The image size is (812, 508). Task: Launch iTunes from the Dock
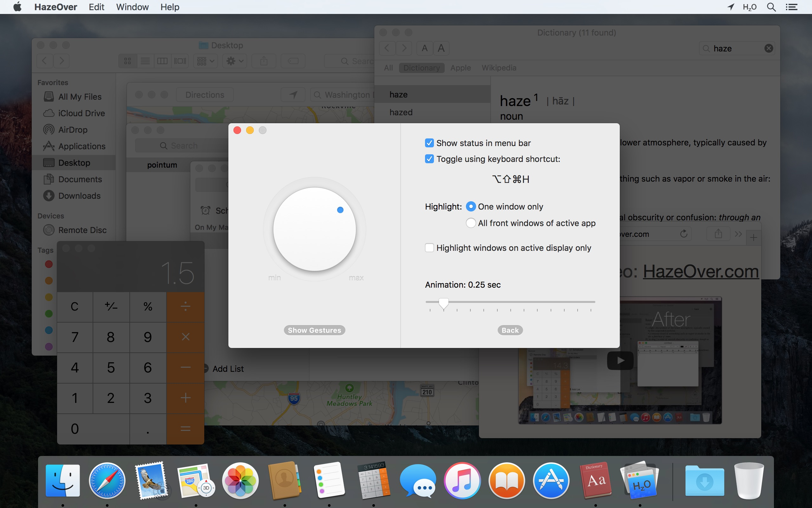462,480
